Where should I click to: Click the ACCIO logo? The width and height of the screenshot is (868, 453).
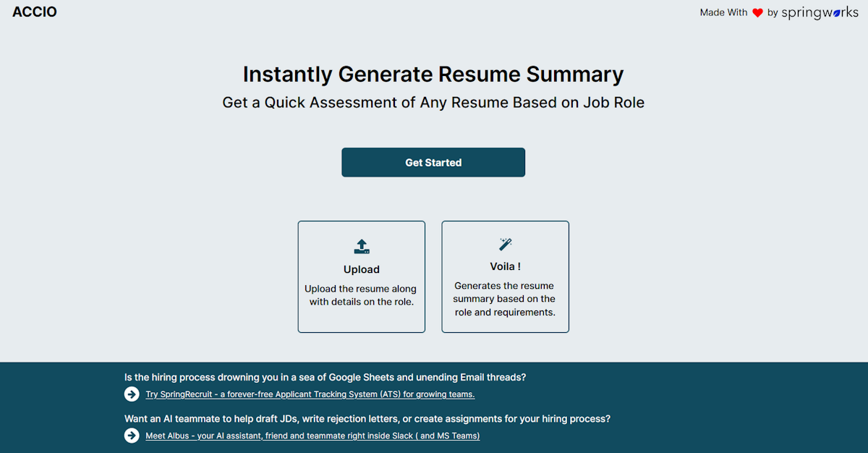coord(35,12)
